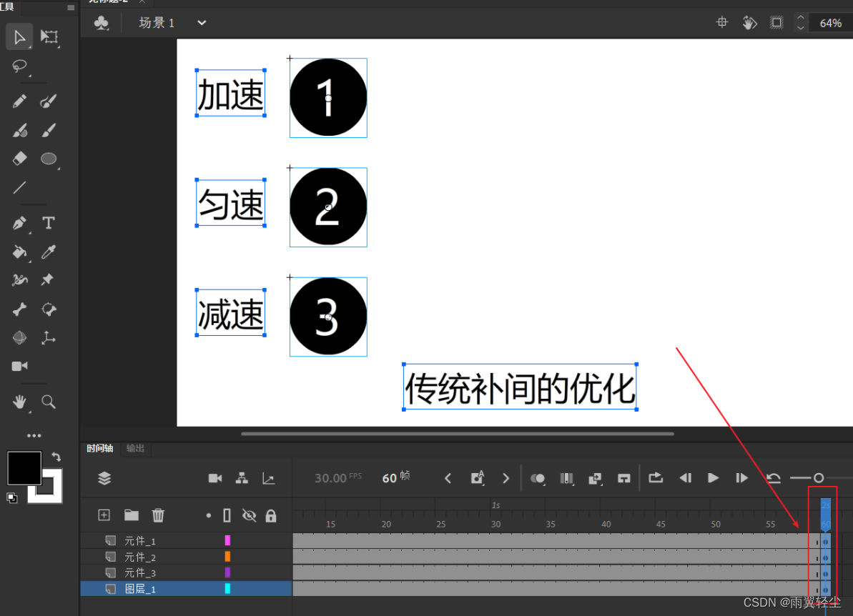This screenshot has width=853, height=616.
Task: Select the pin tool
Action: coord(47,280)
